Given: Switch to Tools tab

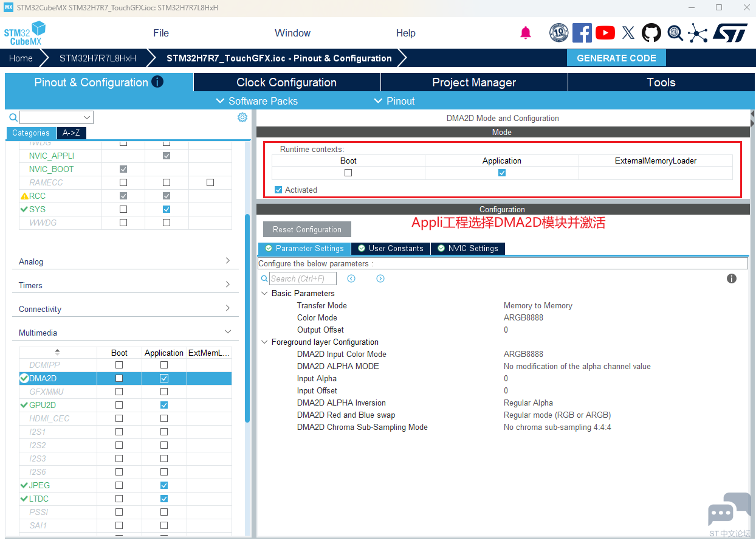Looking at the screenshot, I should (x=661, y=82).
